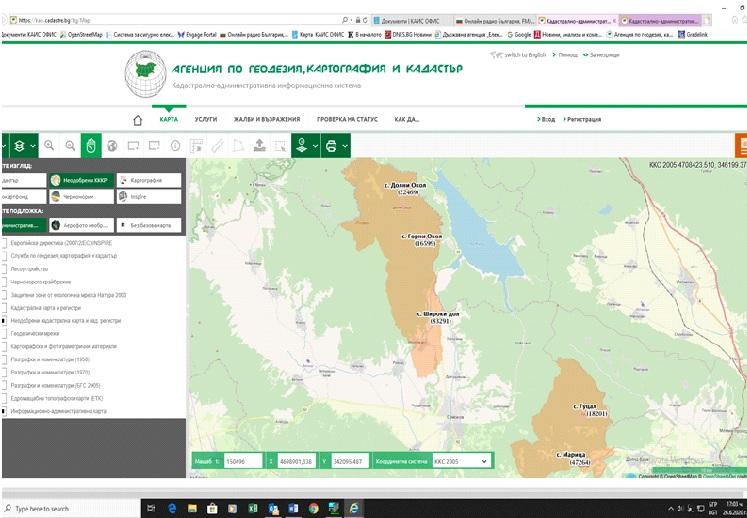Show hidden system tray icons
The height and width of the screenshot is (518, 747).
(x=671, y=509)
